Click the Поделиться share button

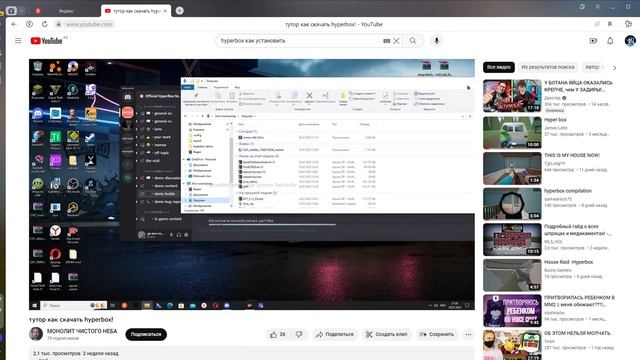(x=335, y=334)
